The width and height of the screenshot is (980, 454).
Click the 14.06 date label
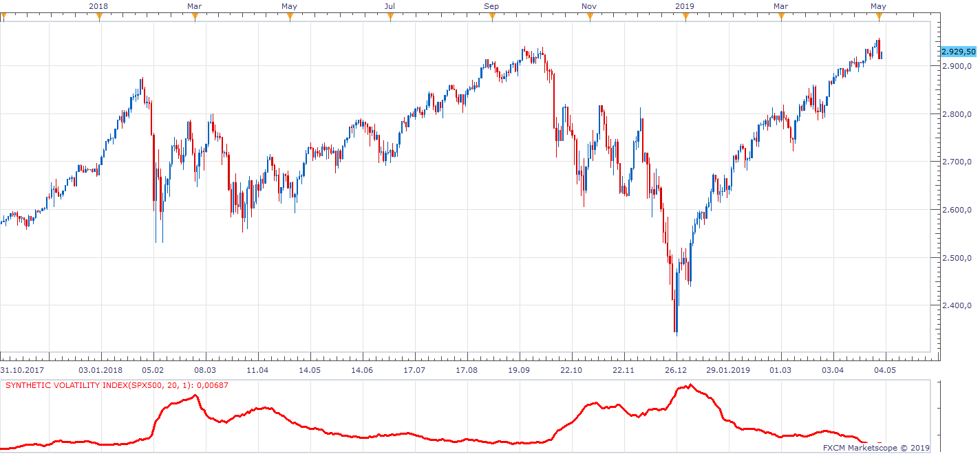pos(362,370)
